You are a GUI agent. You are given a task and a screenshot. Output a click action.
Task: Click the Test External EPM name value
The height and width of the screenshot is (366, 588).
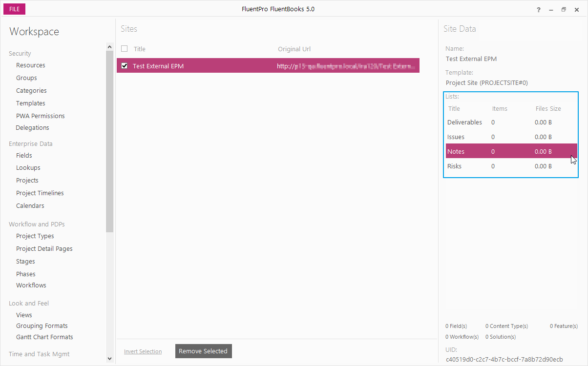tap(471, 59)
